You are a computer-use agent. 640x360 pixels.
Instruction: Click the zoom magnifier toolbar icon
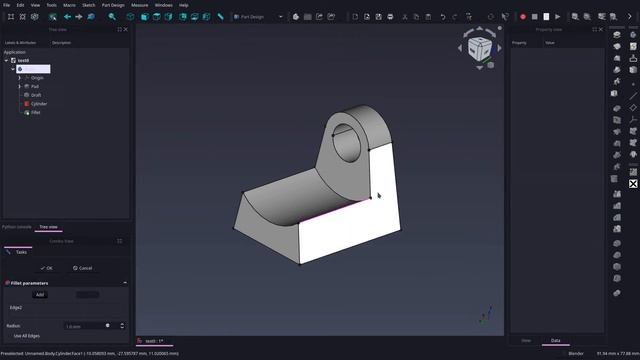tap(112, 17)
